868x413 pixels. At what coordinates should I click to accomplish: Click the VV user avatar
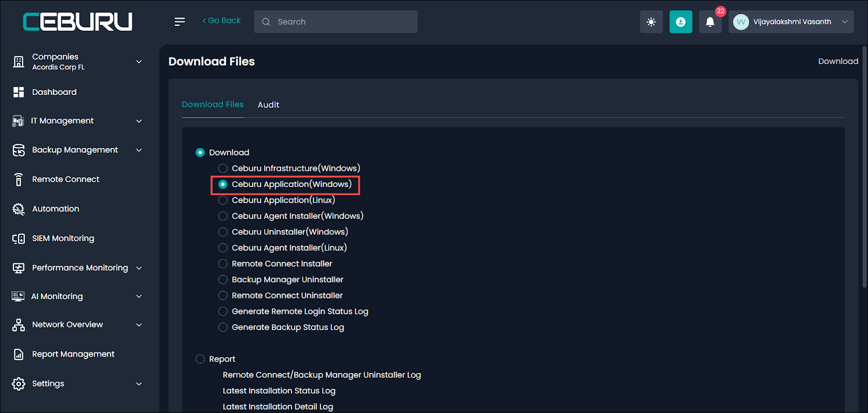pos(741,22)
